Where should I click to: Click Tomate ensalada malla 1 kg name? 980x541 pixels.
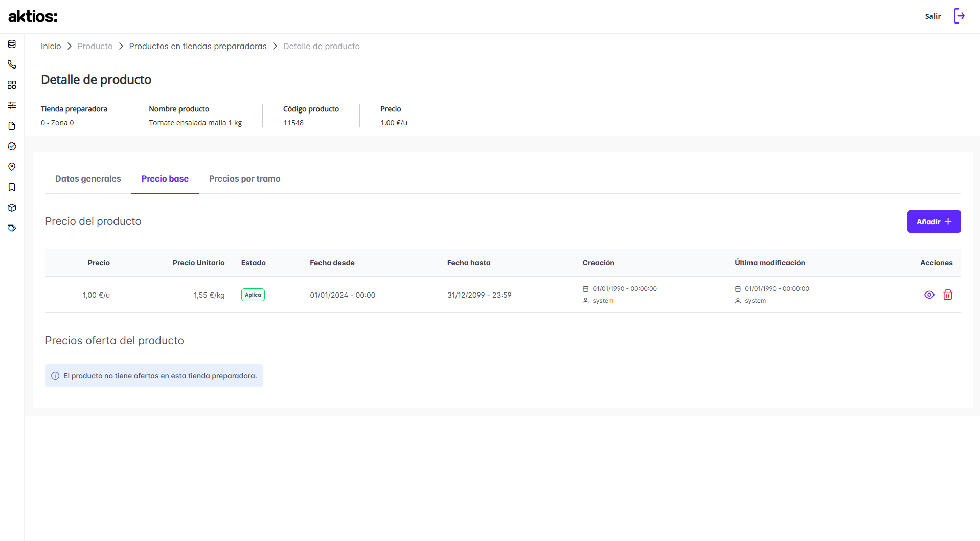195,123
